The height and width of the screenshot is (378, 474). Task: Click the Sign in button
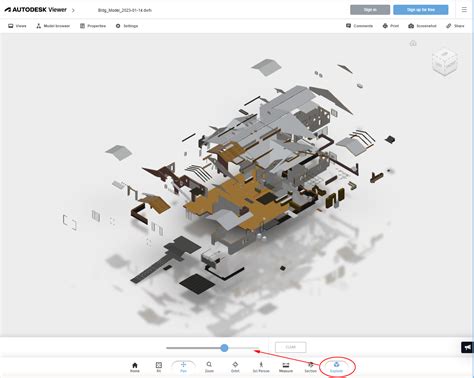(370, 10)
